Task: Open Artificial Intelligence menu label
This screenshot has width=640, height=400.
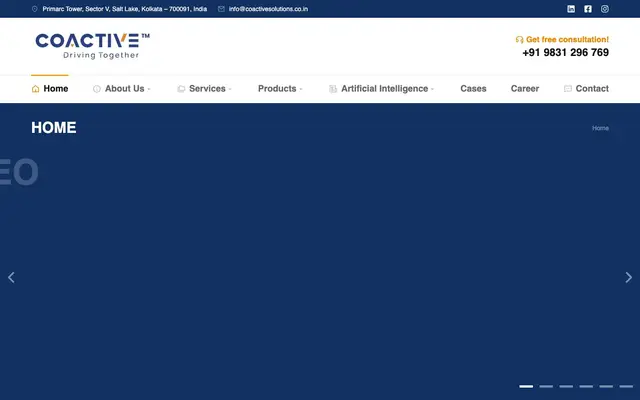Action: click(x=384, y=89)
